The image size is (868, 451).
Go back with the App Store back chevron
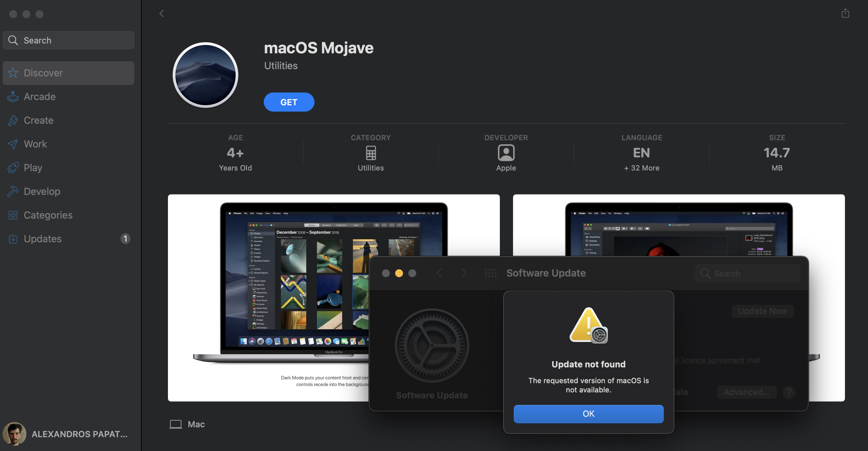(162, 13)
